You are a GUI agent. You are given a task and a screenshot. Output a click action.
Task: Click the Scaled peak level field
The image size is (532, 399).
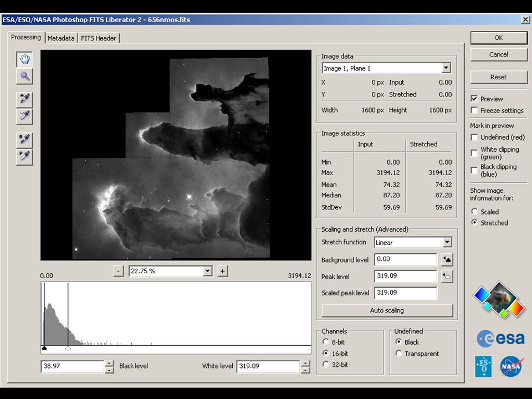406,293
